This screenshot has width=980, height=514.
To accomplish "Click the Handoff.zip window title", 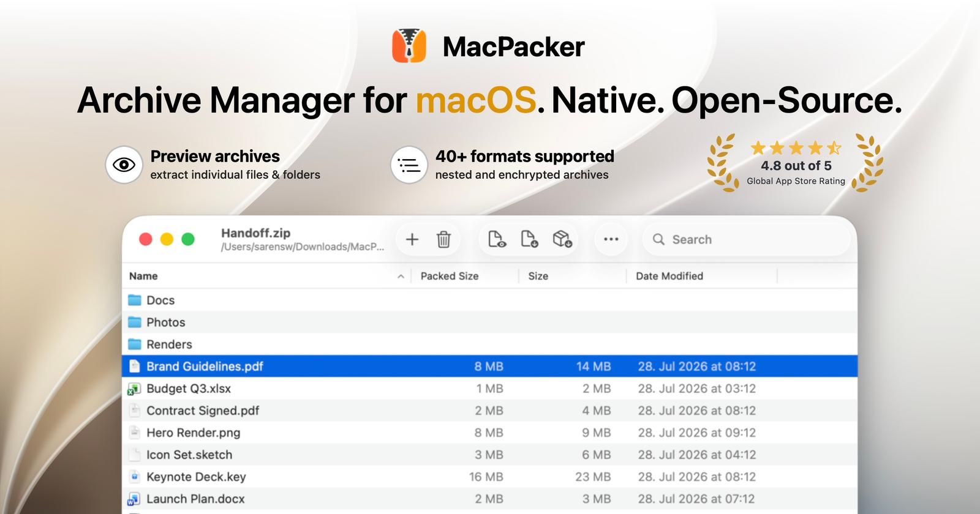I will [x=255, y=233].
